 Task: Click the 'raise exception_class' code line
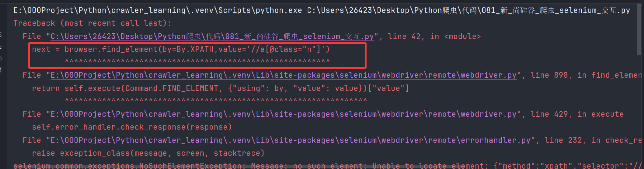click(148, 153)
